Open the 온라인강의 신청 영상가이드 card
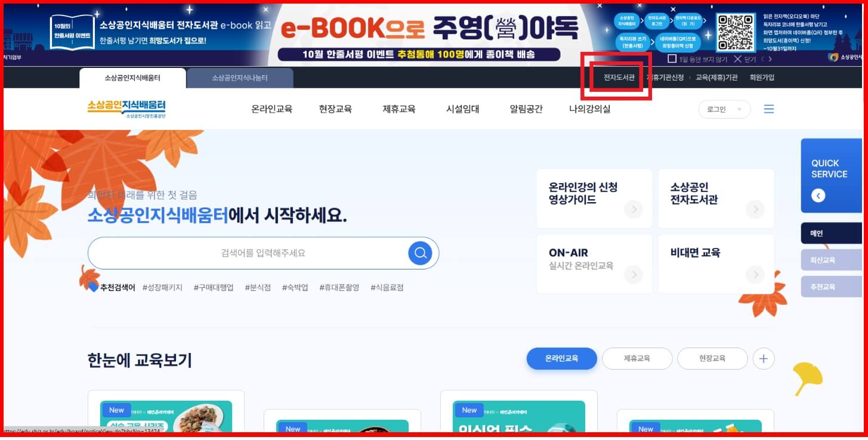 pos(594,199)
